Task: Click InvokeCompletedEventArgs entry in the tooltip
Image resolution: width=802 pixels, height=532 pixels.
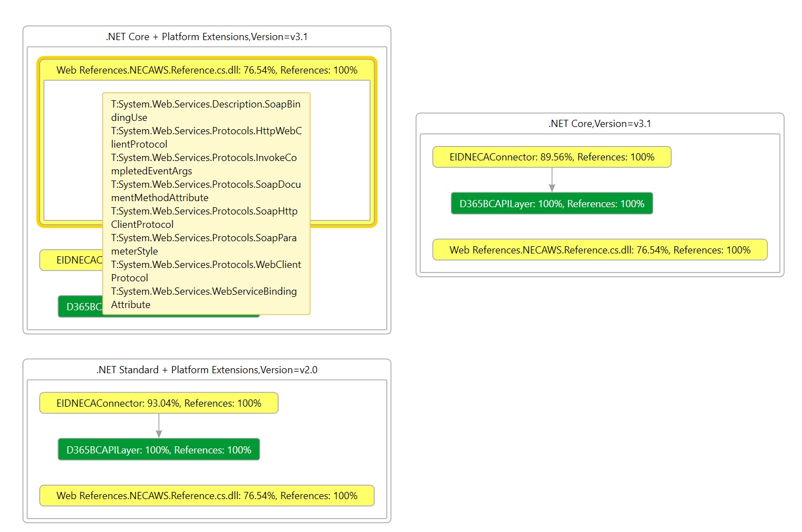Action: [x=203, y=164]
